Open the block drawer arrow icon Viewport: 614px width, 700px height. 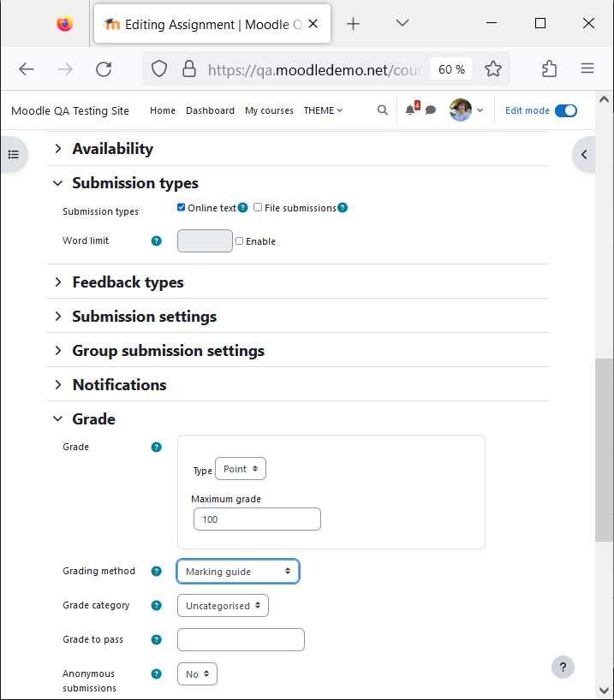coord(584,155)
